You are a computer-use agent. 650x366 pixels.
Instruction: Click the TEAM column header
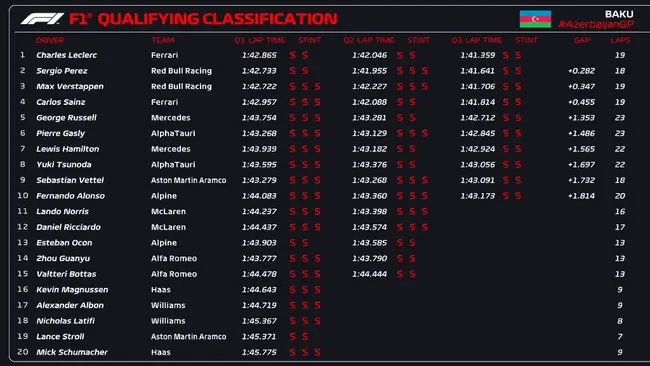162,40
